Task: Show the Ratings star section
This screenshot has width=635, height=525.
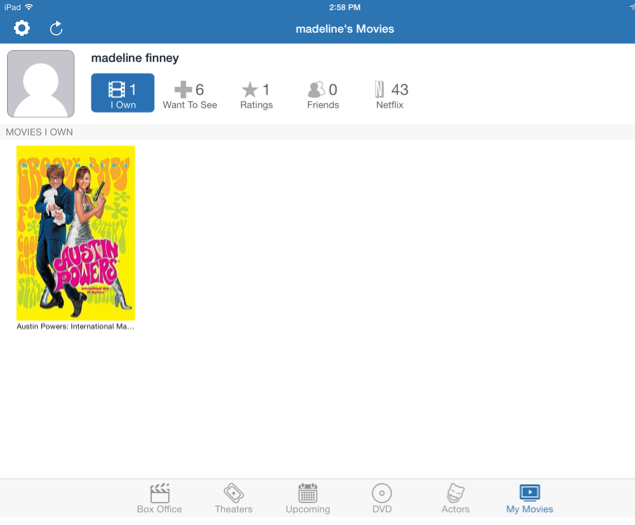Action: [256, 94]
